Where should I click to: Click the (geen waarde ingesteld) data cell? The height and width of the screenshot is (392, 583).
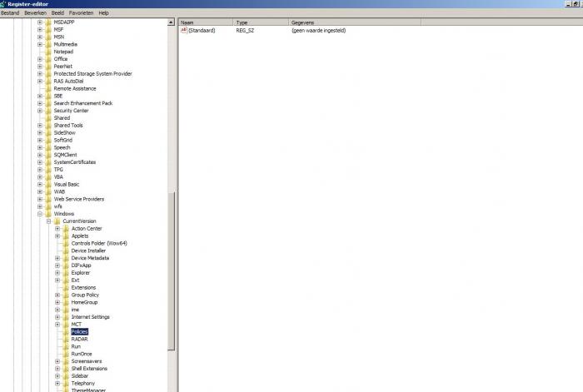319,31
